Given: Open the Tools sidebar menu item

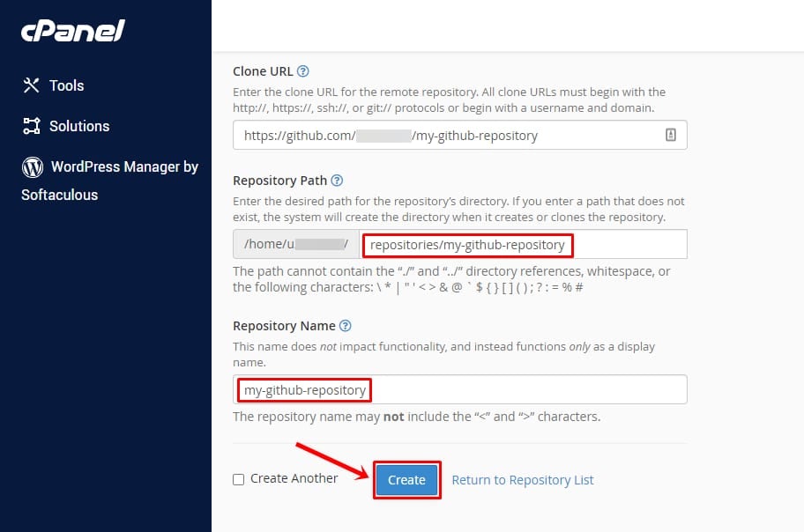Looking at the screenshot, I should tap(66, 85).
